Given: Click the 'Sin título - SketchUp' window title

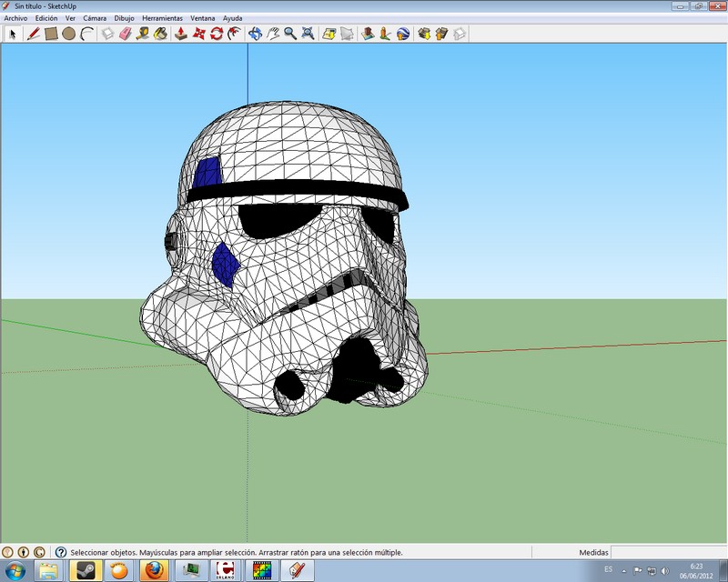Looking at the screenshot, I should point(45,6).
